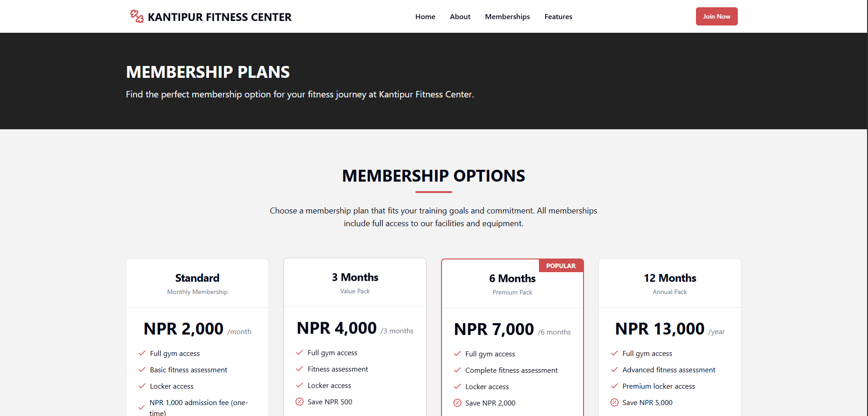Click the discount icon next to Save NPR 2,000
Image resolution: width=868 pixels, height=416 pixels.
[457, 403]
